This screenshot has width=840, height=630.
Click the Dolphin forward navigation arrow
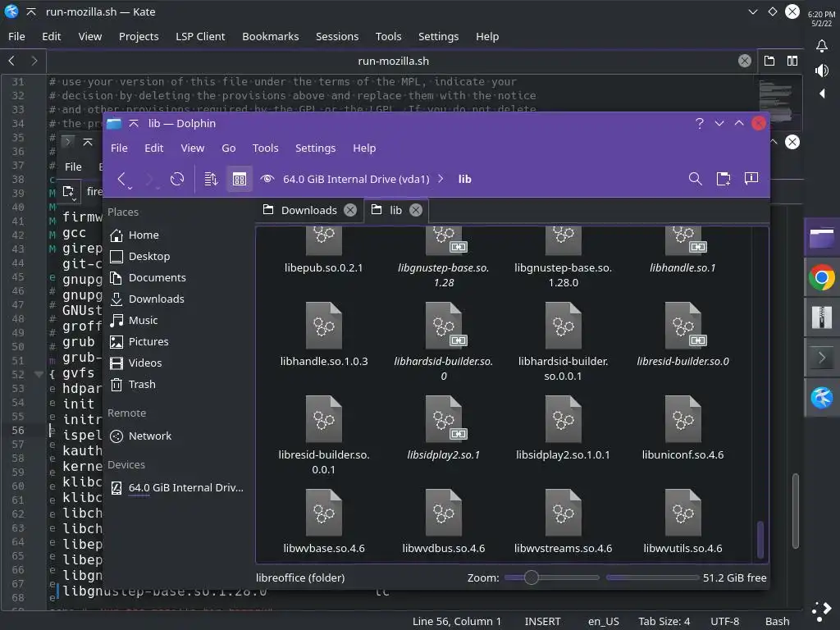coord(150,179)
